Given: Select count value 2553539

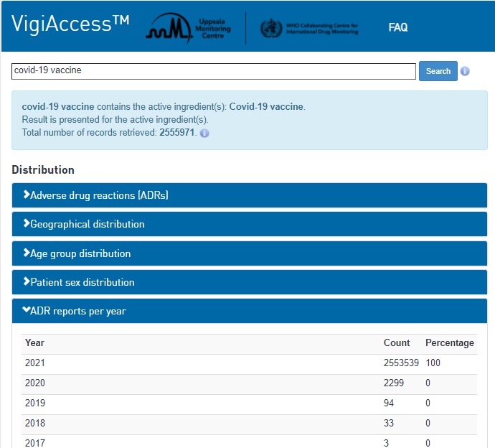Looking at the screenshot, I should point(401,363).
